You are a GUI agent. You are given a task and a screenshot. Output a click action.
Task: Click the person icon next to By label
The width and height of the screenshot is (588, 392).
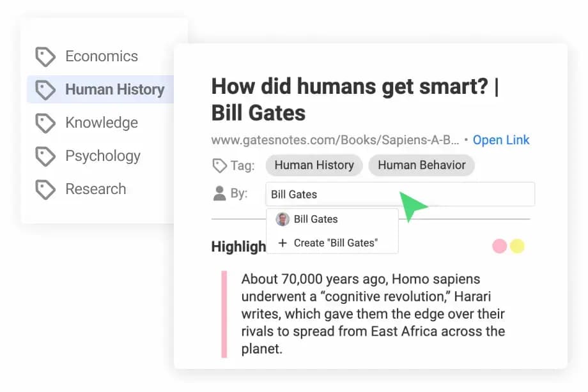coord(219,194)
